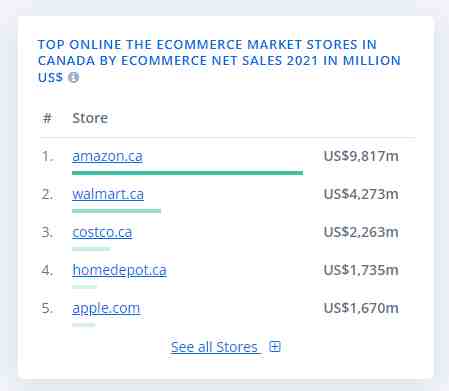Click the chart title heading text
Image resolution: width=449 pixels, height=391 pixels.
(x=219, y=61)
